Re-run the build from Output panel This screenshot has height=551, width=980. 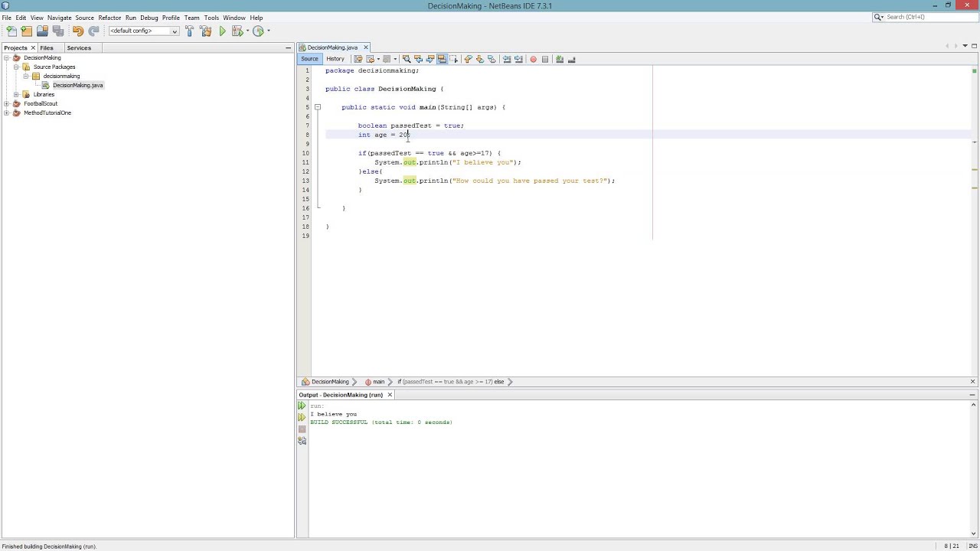(302, 406)
